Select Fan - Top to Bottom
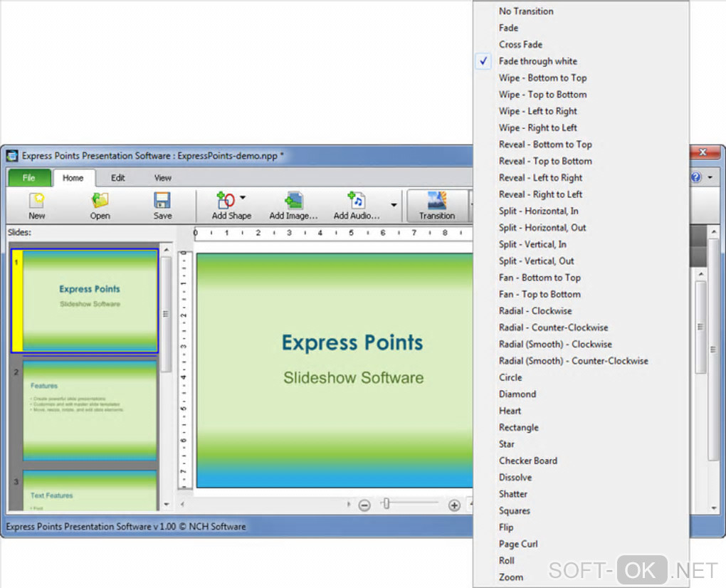Image resolution: width=726 pixels, height=588 pixels. pyautogui.click(x=581, y=295)
